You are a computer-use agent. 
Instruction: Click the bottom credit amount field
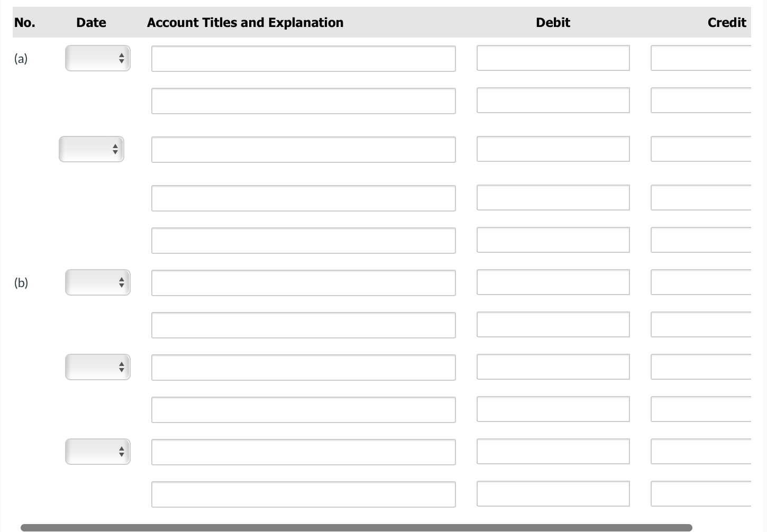tap(704, 493)
